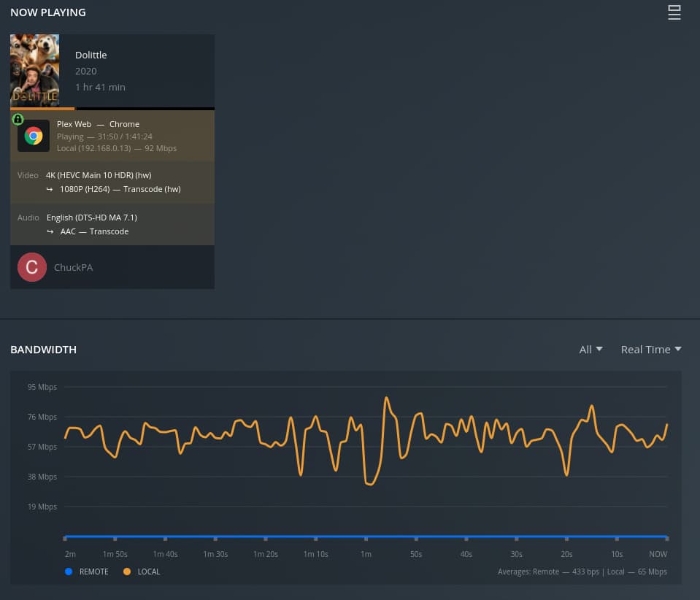Click the 30s time axis label
This screenshot has width=700, height=600.
[x=517, y=554]
